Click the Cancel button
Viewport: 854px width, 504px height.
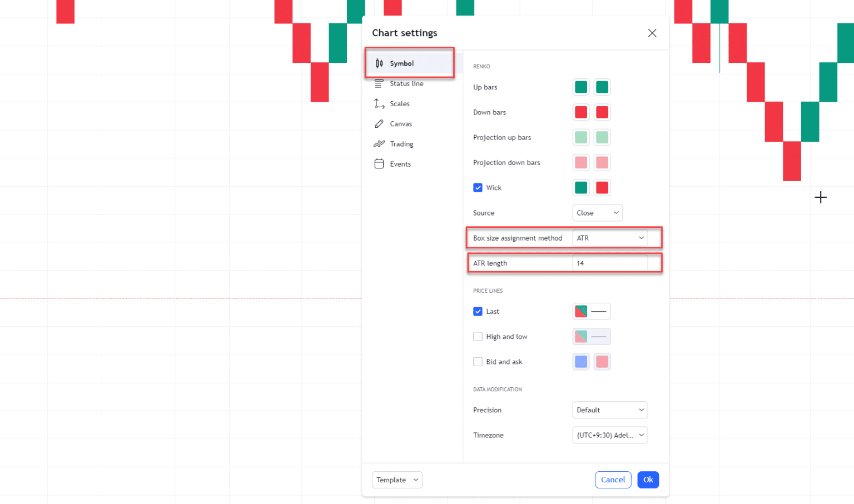(613, 480)
